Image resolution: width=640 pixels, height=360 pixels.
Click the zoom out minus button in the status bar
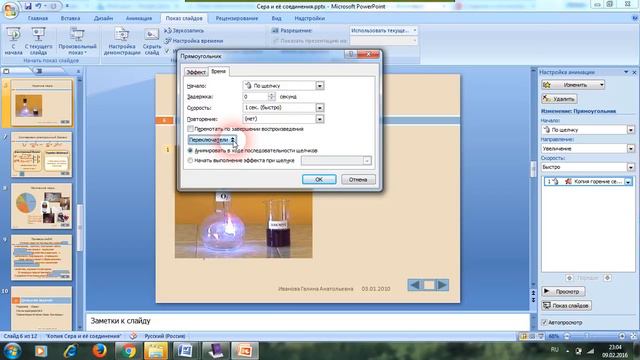567,336
